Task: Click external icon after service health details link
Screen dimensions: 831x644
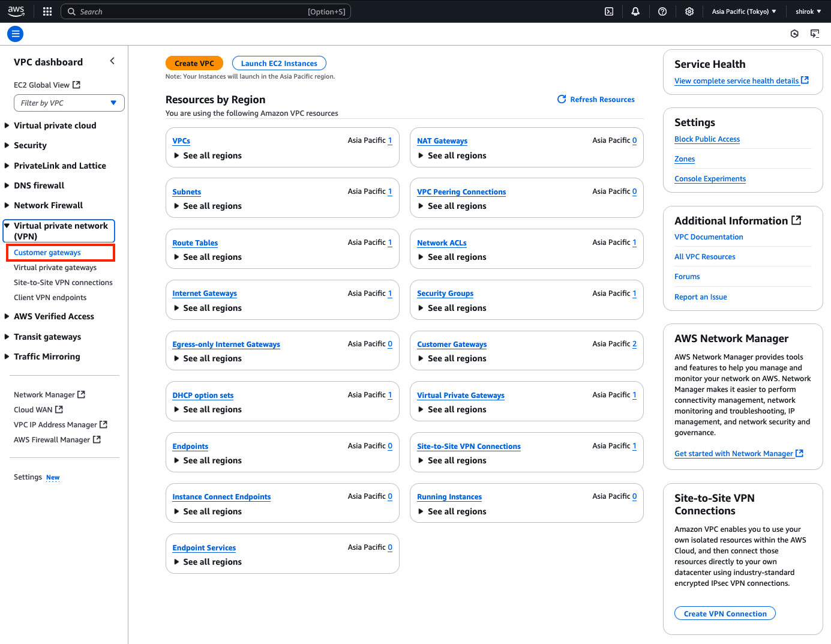Action: click(805, 80)
